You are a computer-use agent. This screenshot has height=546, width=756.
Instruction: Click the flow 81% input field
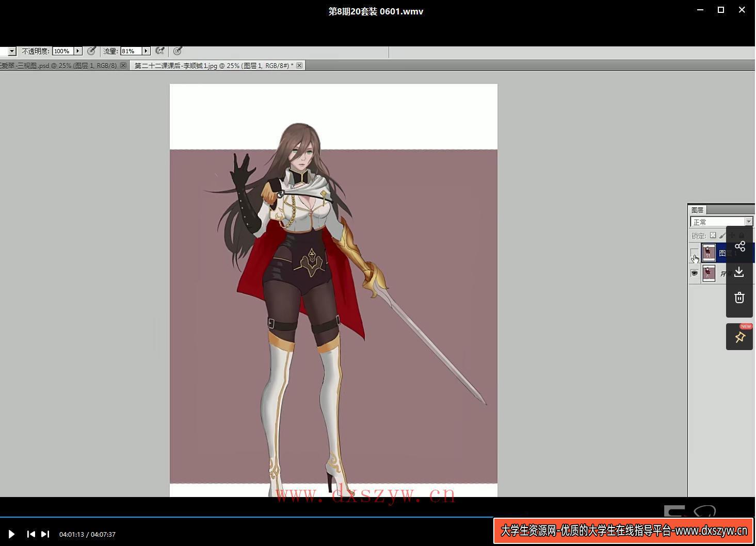(x=131, y=51)
